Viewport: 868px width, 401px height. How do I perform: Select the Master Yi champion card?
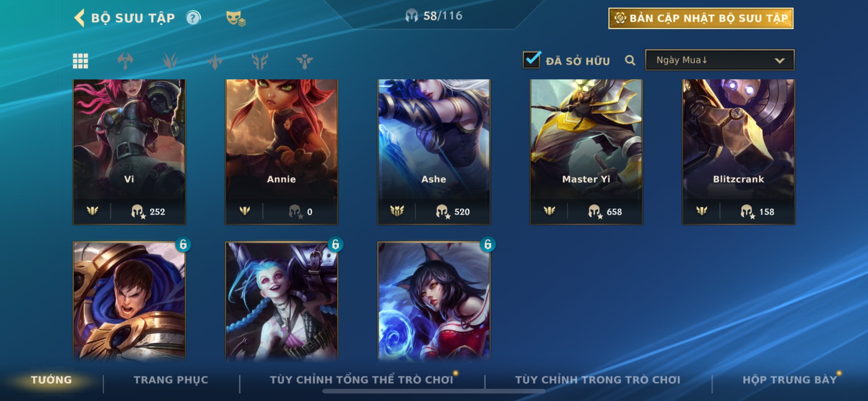click(586, 152)
